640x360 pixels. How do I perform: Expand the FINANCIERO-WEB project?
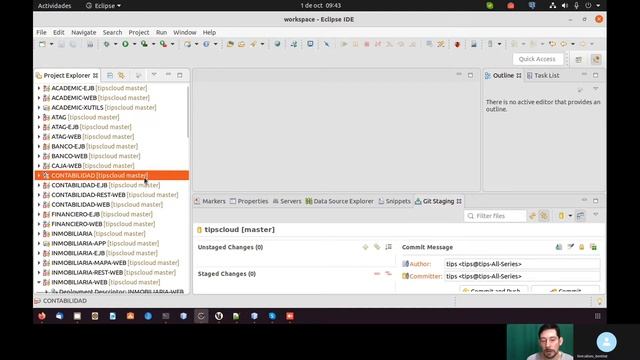coord(39,224)
